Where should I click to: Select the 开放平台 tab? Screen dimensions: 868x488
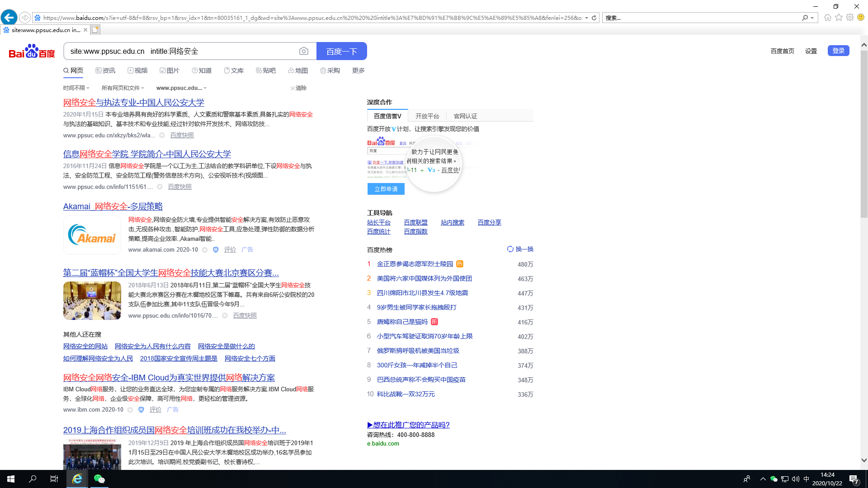point(427,116)
